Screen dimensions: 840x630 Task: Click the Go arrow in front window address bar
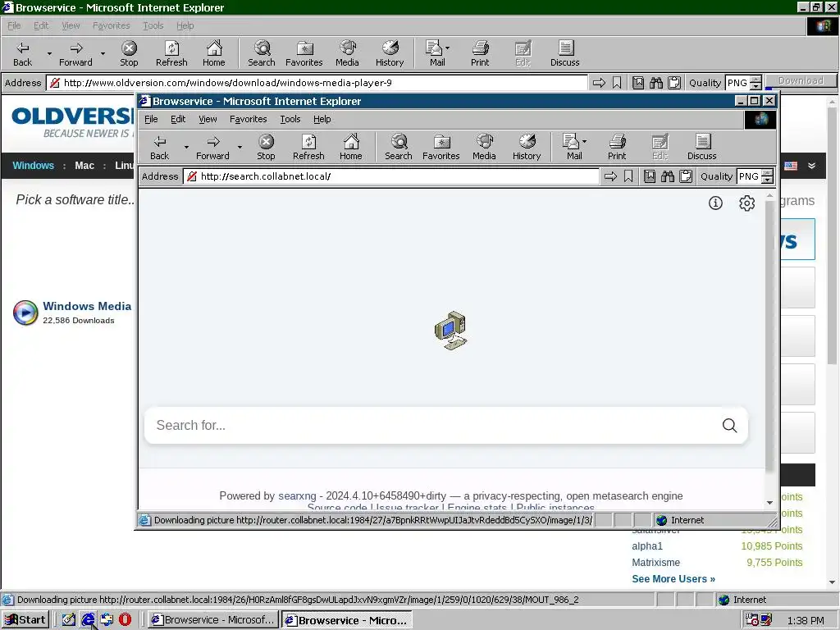[610, 176]
